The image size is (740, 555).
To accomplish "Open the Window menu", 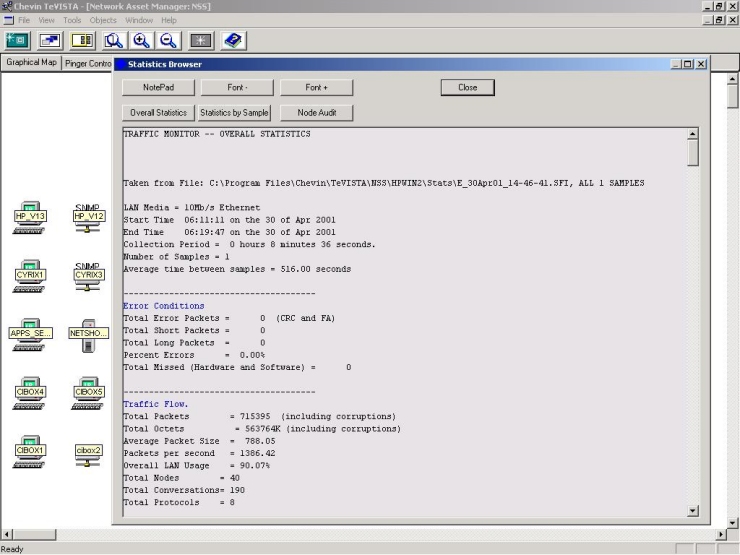I will tap(139, 20).
